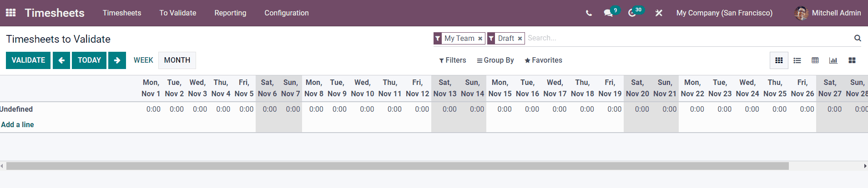
Task: Remove the Draft filter tag
Action: click(520, 39)
